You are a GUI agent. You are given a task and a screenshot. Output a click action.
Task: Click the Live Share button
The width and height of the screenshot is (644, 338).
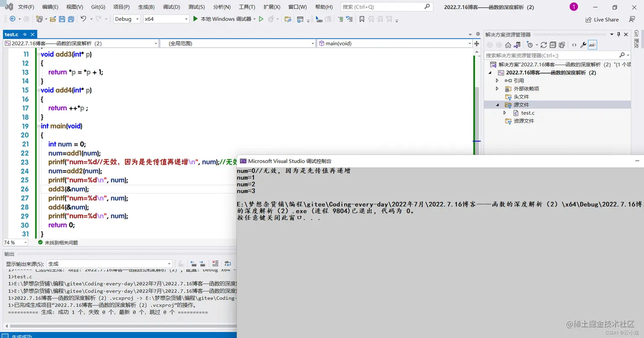click(x=602, y=20)
